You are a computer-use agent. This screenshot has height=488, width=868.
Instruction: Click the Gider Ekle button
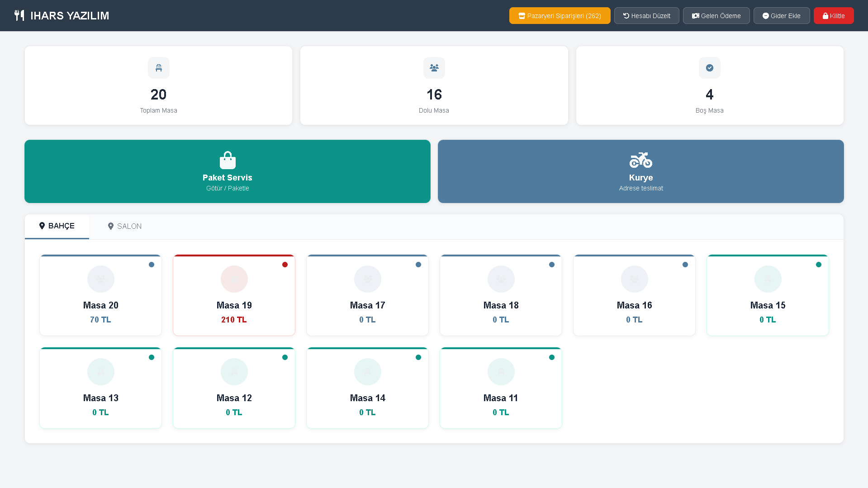click(781, 16)
